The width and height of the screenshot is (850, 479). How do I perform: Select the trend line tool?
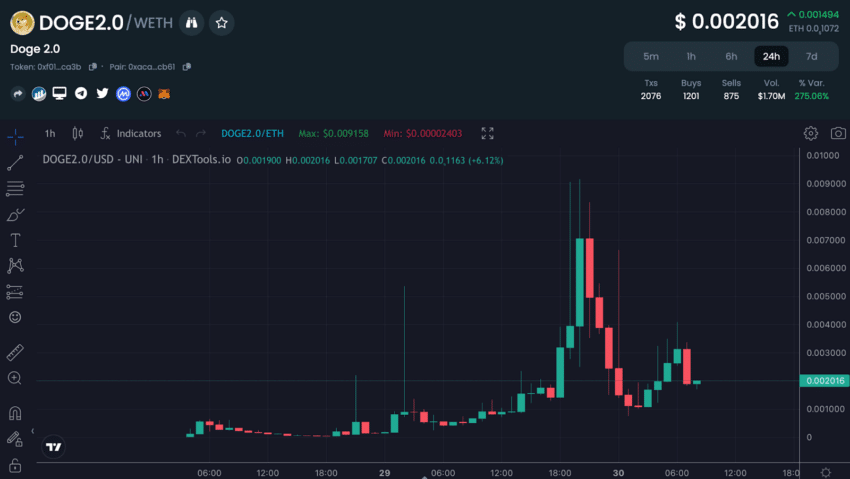pyautogui.click(x=15, y=163)
